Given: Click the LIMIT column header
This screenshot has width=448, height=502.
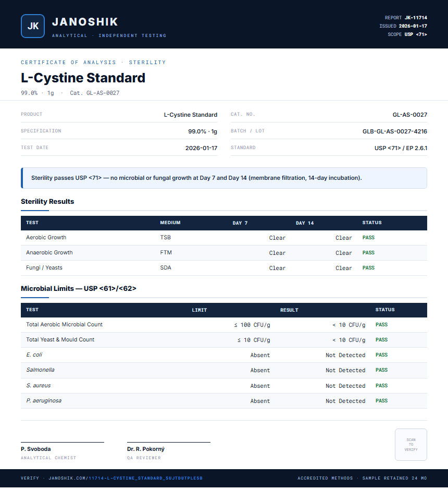Looking at the screenshot, I should 200,310.
